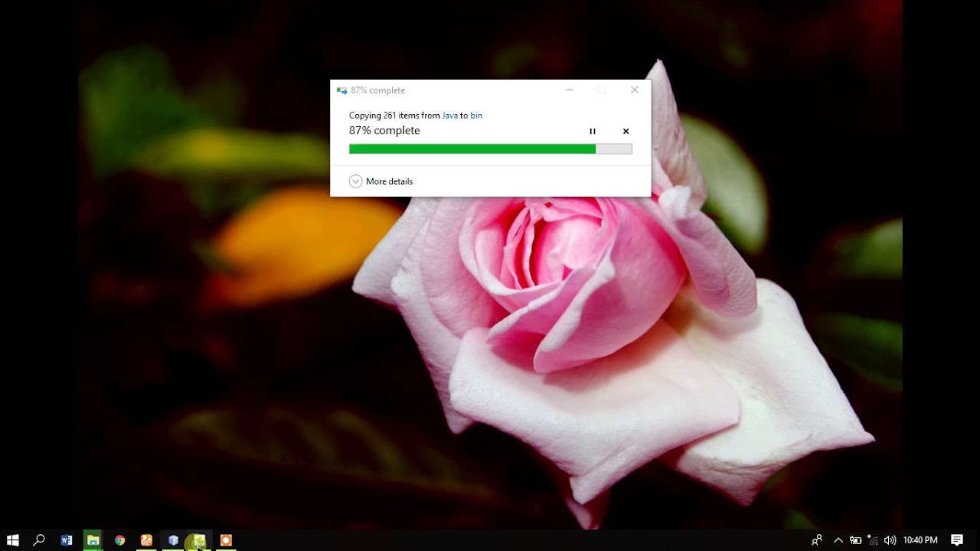Launch Google Chrome from taskbar

pos(119,540)
